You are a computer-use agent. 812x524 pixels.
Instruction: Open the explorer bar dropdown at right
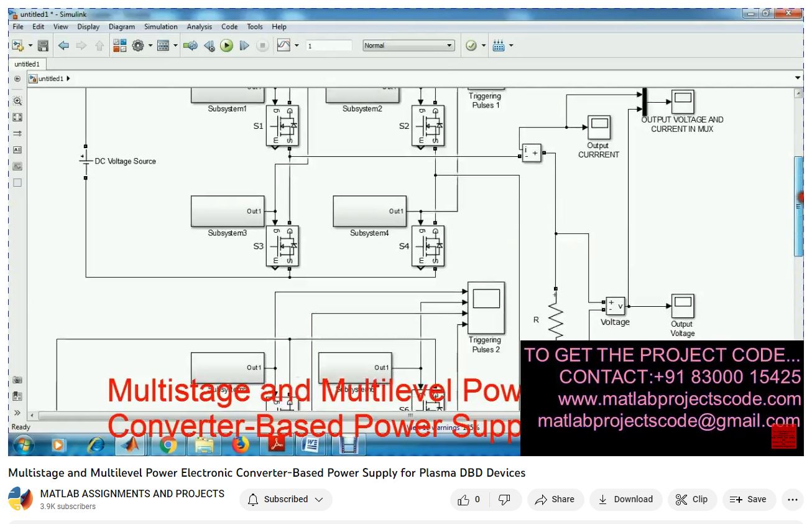click(x=798, y=78)
